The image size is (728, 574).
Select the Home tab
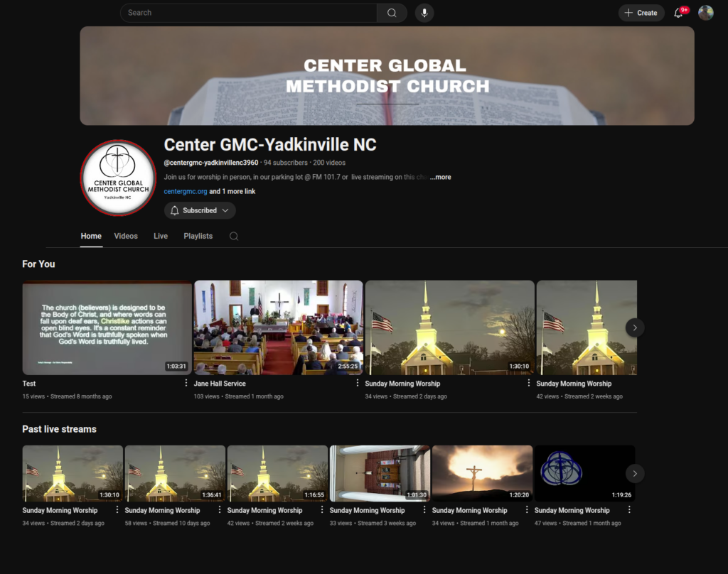pos(91,236)
